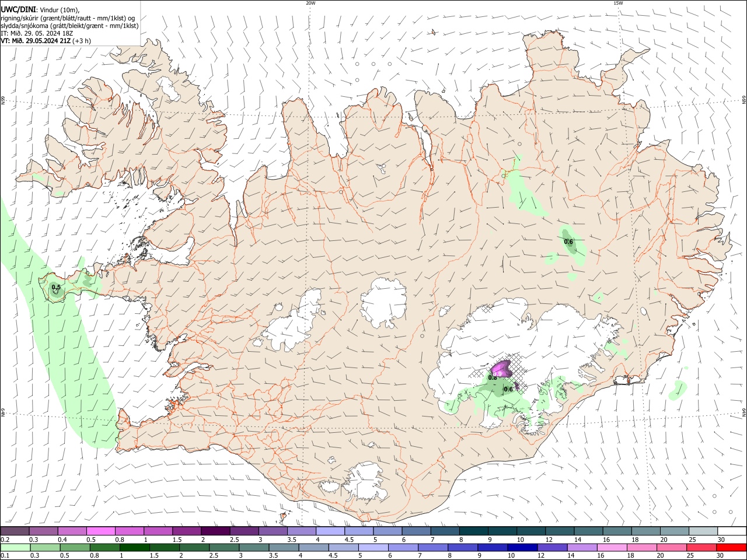Pick the bright pink 0.5 swatch, upper legend row
The width and height of the screenshot is (747, 560).
tap(100, 531)
